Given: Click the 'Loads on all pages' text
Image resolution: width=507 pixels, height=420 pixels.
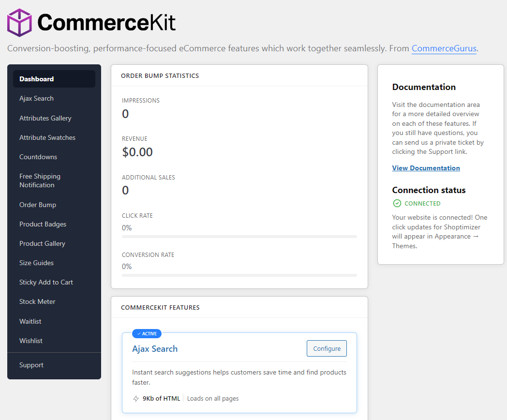Looking at the screenshot, I should click(213, 399).
